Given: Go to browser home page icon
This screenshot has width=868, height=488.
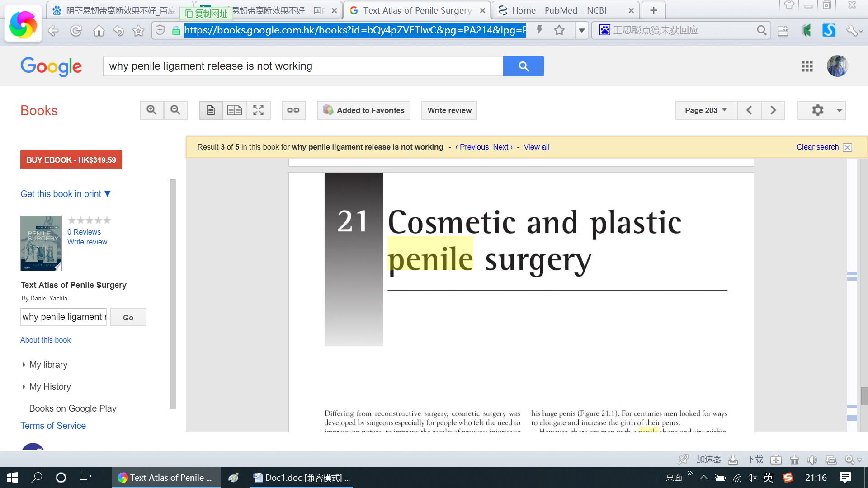Looking at the screenshot, I should tap(99, 31).
